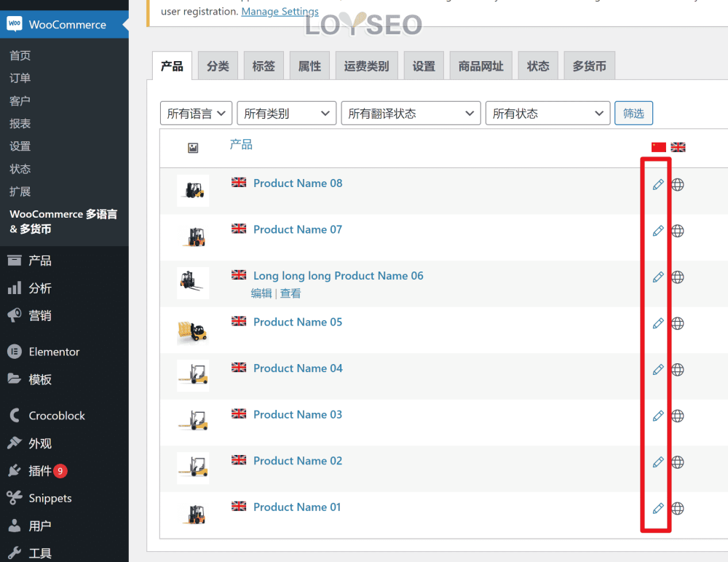728x562 pixels.
Task: Open the 所有状态 status dropdown
Action: [x=548, y=114]
